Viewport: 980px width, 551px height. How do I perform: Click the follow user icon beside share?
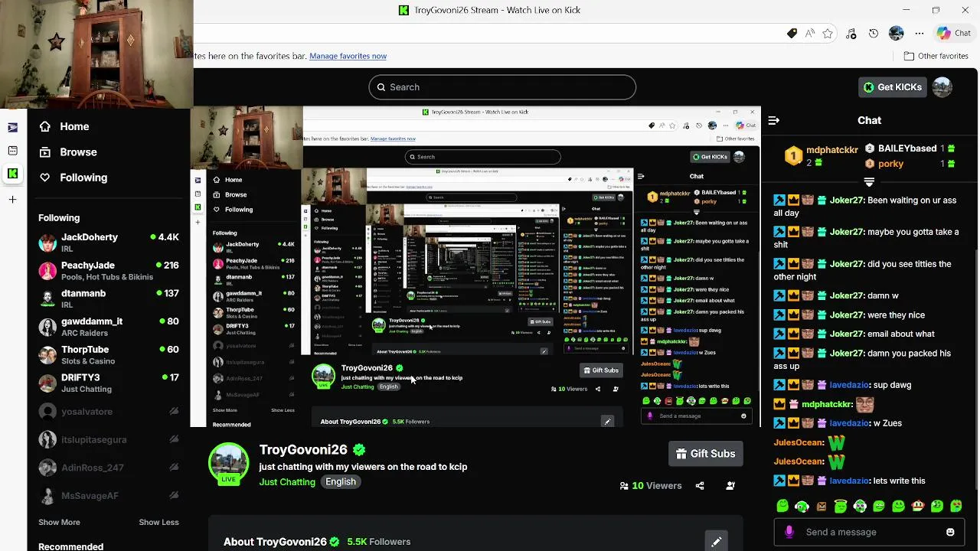click(730, 486)
